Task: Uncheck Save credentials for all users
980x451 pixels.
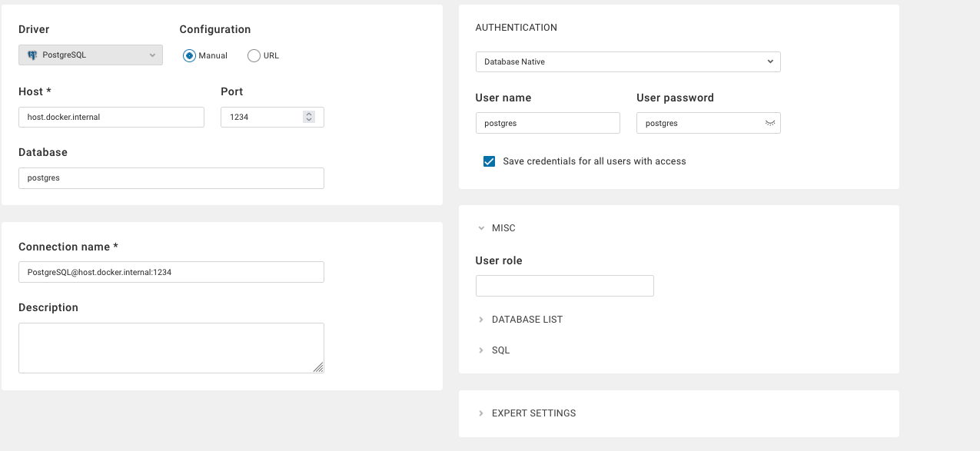Action: pyautogui.click(x=489, y=161)
